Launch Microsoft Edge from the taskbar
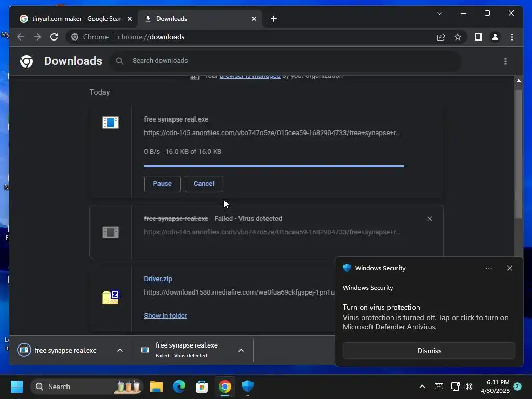Viewport: 532px width, 399px height. [x=179, y=387]
